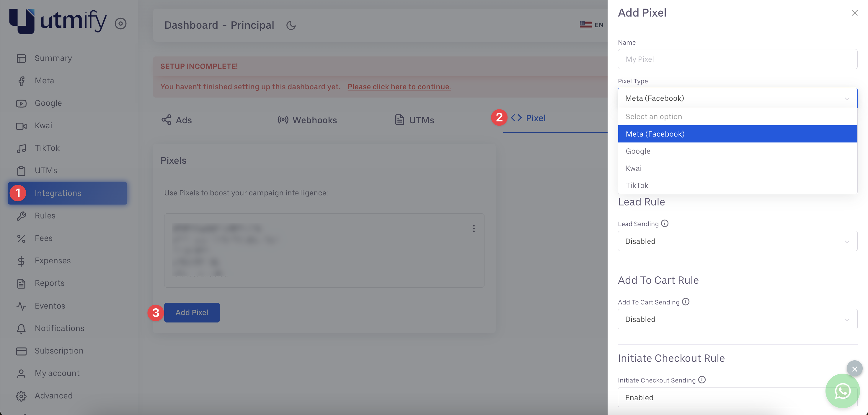The width and height of the screenshot is (868, 415).
Task: Go to Eventos page label
Action: click(x=50, y=306)
